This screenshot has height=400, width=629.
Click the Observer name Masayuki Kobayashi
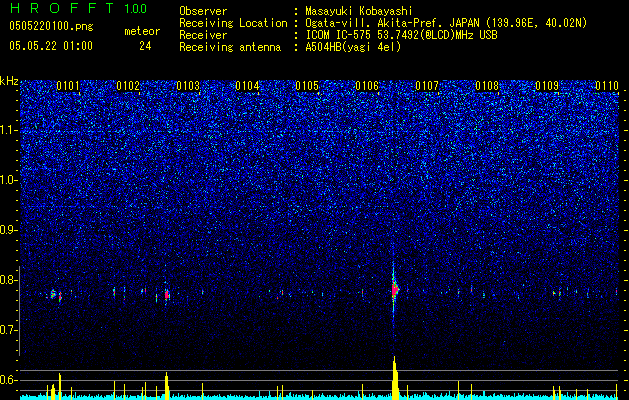tap(359, 11)
